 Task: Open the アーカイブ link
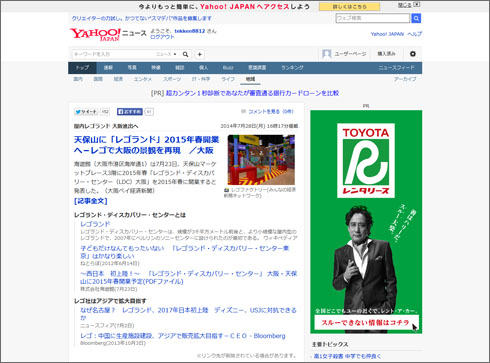tap(405, 79)
